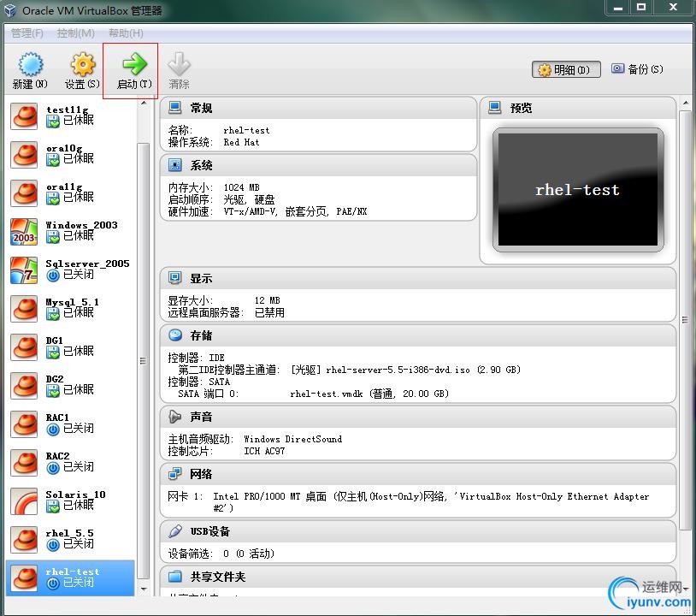Select the RAC2 virtual machine icon

25,463
